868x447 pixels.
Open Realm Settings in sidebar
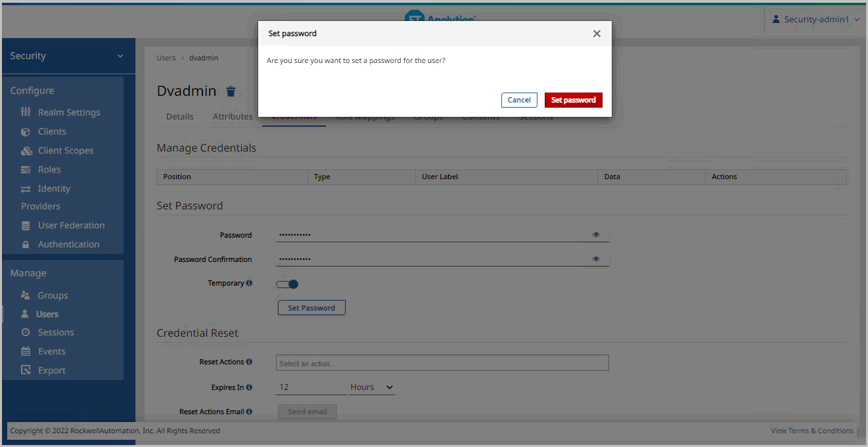(69, 112)
